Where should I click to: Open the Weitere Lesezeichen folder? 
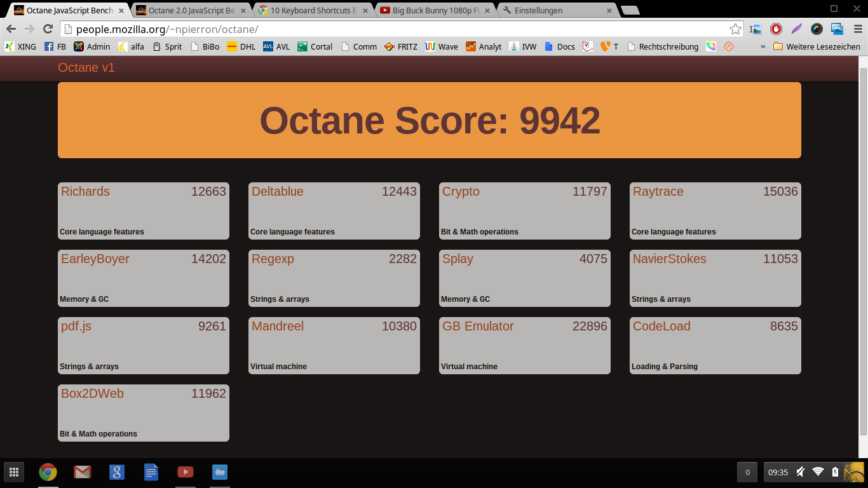click(817, 46)
